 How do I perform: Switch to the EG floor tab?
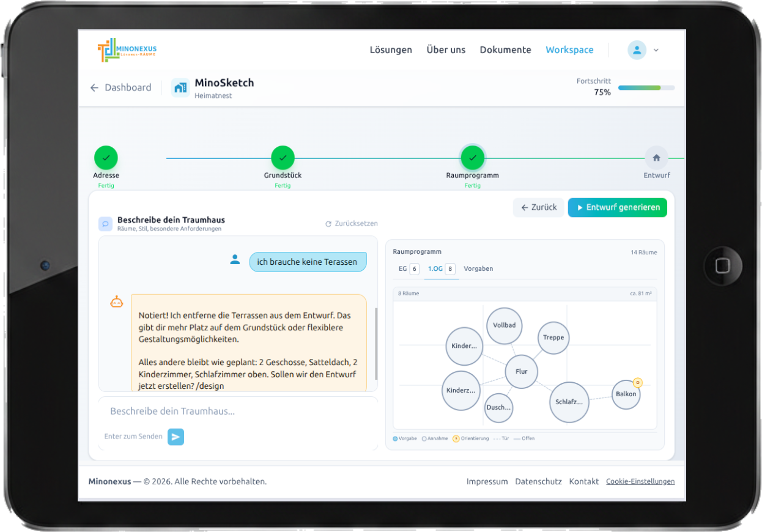click(408, 269)
